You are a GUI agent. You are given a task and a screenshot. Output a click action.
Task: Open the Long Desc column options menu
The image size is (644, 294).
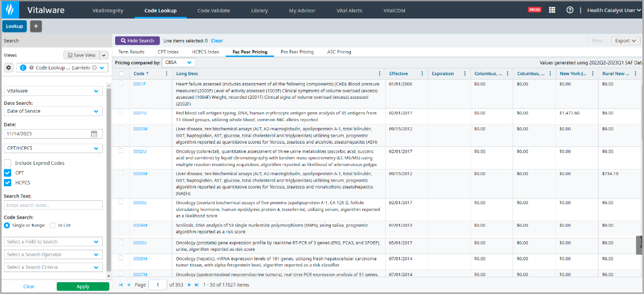(x=380, y=74)
